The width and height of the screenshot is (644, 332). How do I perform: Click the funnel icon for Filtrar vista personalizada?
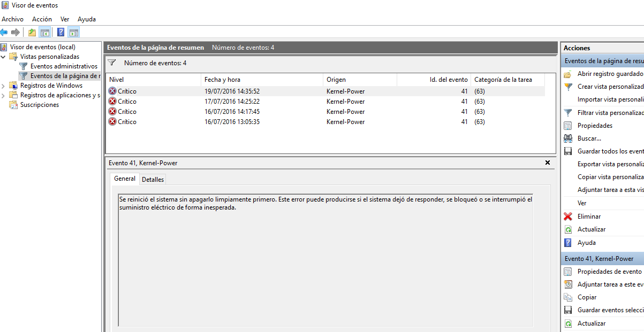coord(568,113)
